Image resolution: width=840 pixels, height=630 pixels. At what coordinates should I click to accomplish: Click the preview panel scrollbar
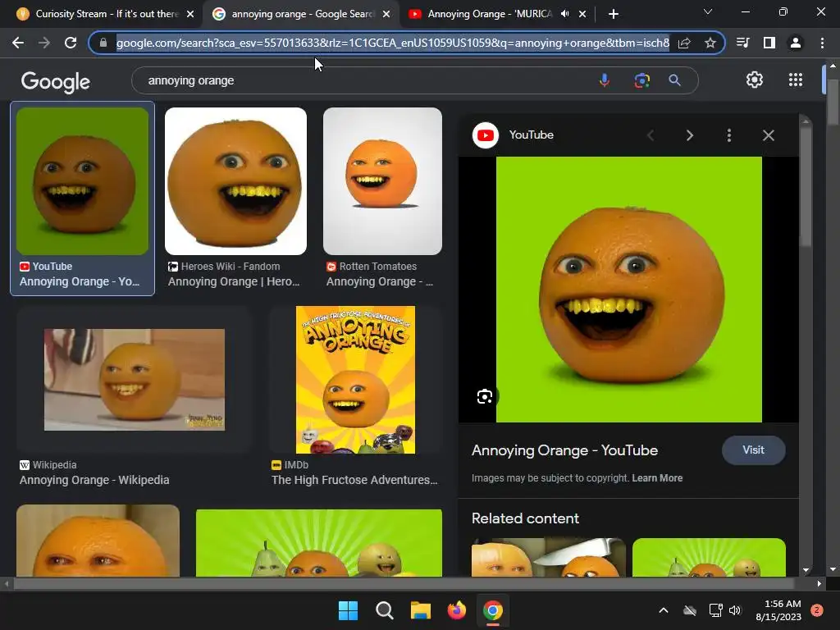pos(806,188)
